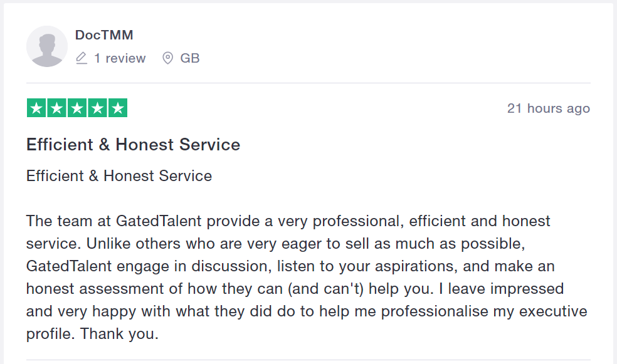Click the second green rating star
This screenshot has height=364, width=617.
(56, 108)
